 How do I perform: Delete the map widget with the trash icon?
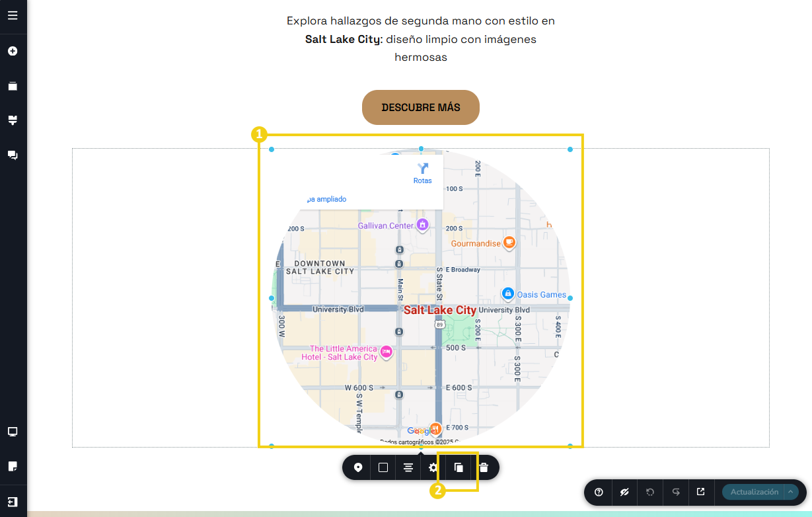484,467
